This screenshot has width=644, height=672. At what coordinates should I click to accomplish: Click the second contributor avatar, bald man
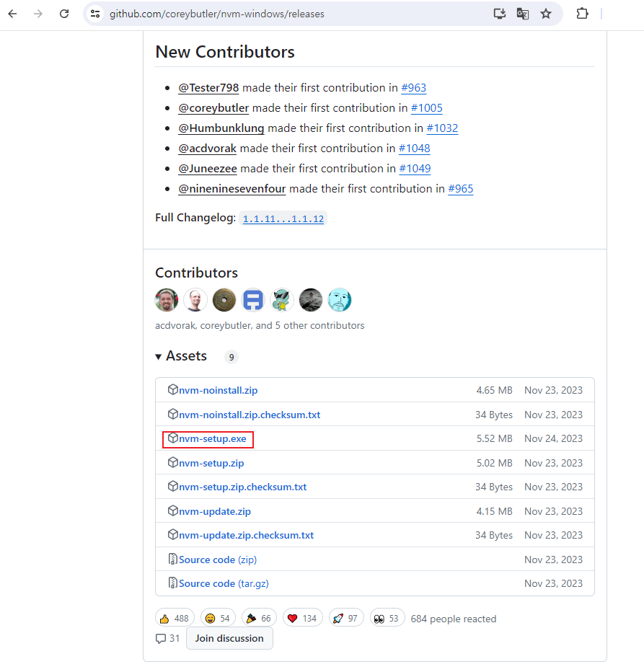pos(195,299)
